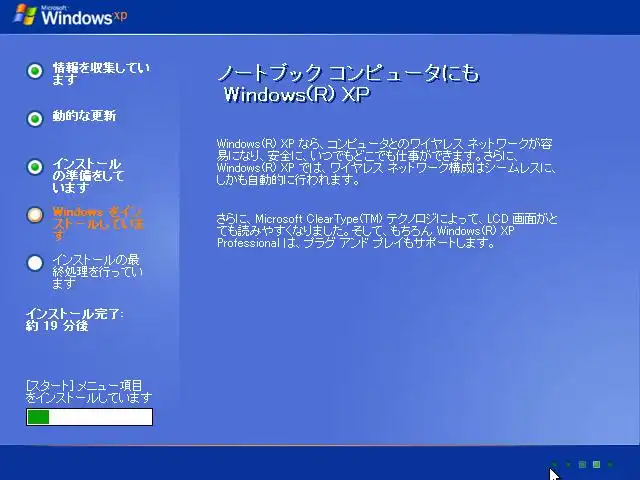Click the Windows XP logo flag

pos(25,14)
